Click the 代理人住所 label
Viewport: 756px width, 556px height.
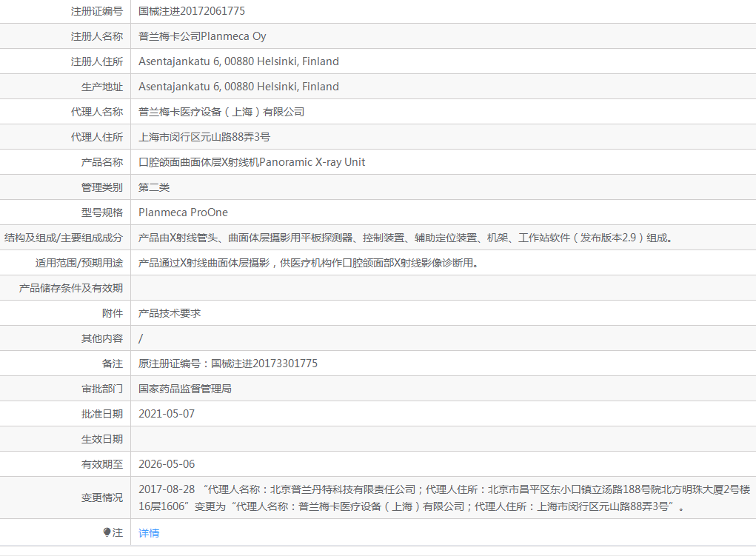(x=97, y=137)
